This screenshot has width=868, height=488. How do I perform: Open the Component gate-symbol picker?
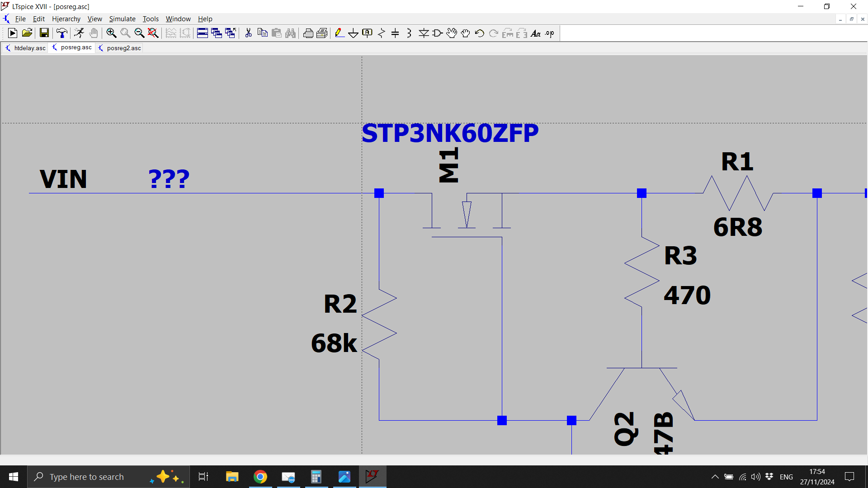coord(438,33)
